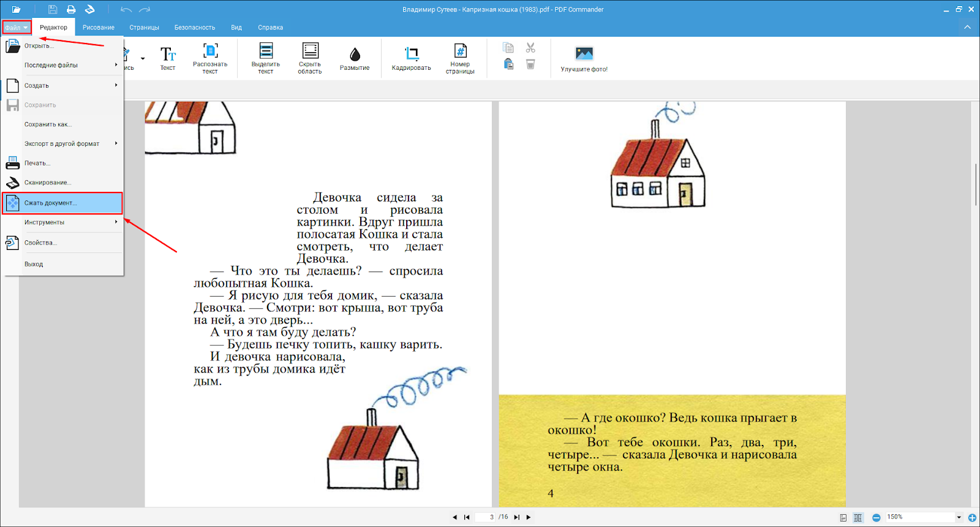Click the scissors cut icon

point(530,48)
